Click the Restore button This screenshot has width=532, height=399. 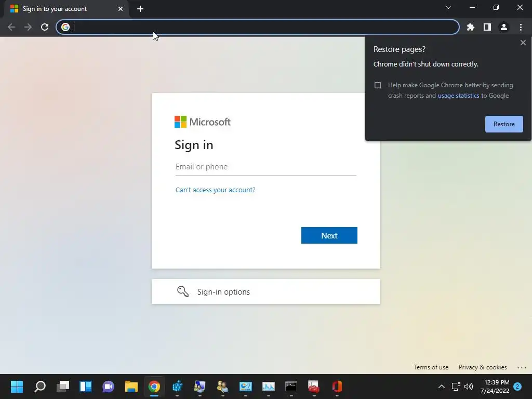(x=504, y=124)
